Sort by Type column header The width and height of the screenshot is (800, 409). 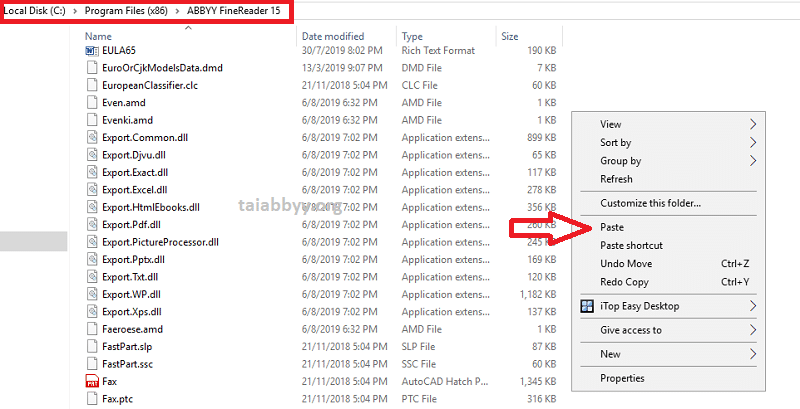tap(412, 36)
